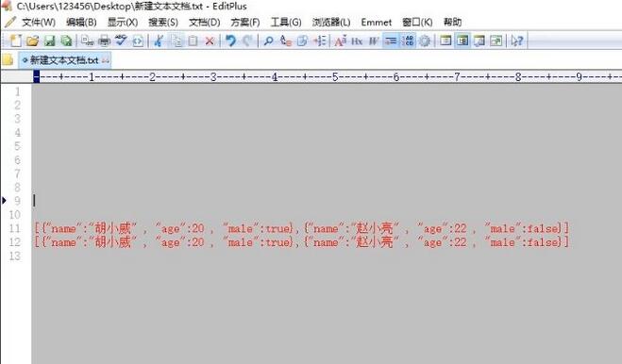Place the cursor in JSON text on line 12
Screen dimensions: 622x364
[x=301, y=241]
